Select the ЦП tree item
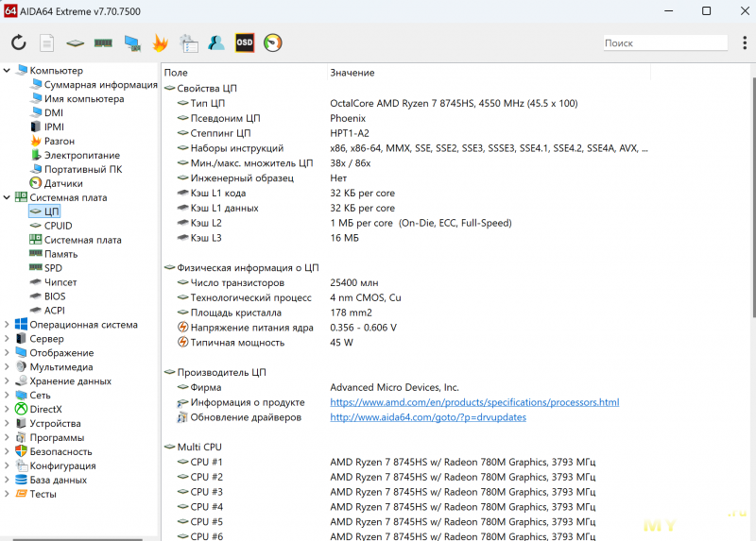 point(44,211)
